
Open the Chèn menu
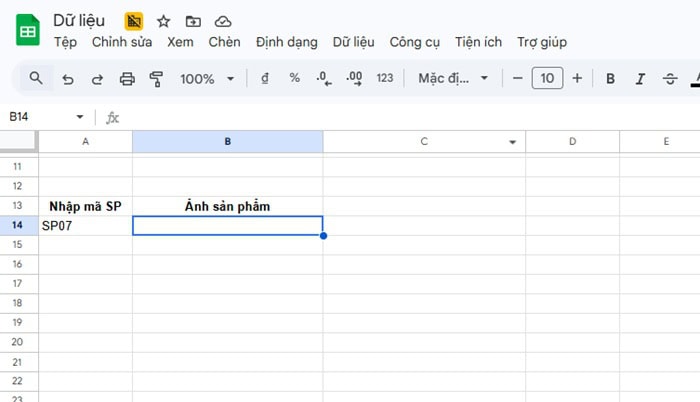pyautogui.click(x=224, y=42)
